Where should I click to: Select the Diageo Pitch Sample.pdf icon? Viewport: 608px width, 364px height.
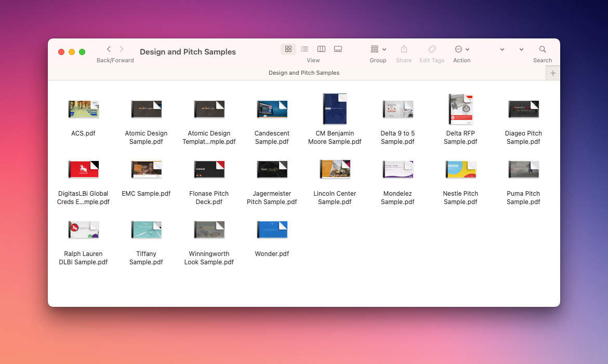click(523, 110)
